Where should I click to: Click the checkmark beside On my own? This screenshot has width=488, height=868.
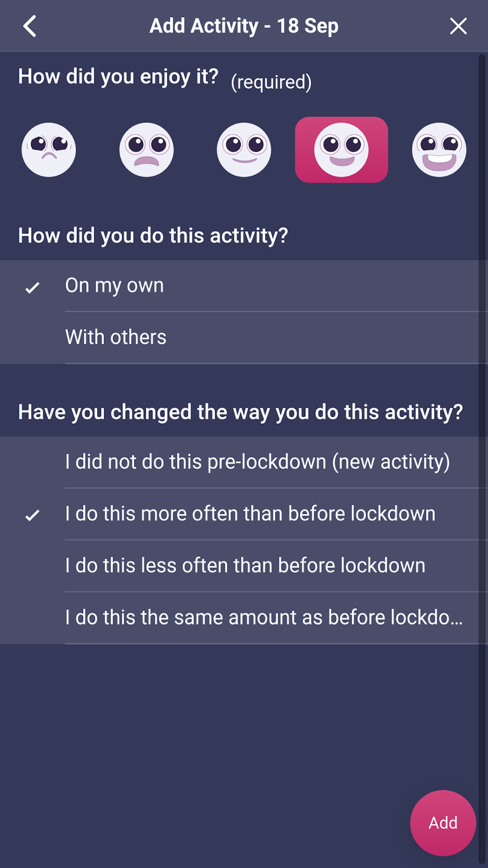tap(32, 288)
